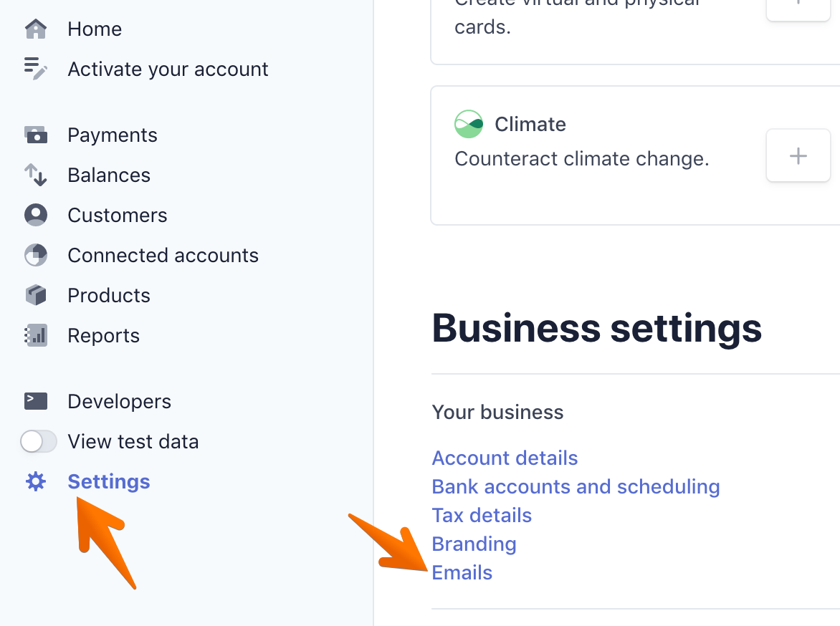Click the Home house icon
This screenshot has height=626, width=840.
36,29
